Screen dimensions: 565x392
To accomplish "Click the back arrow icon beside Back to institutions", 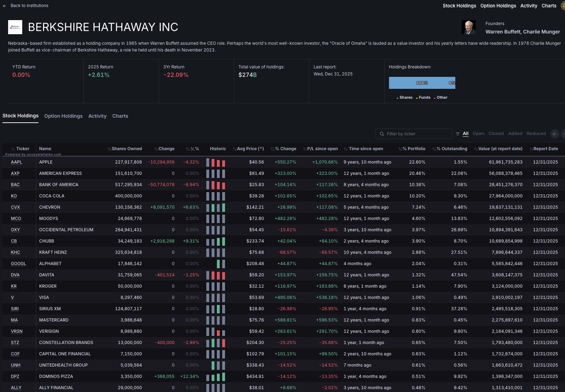I will (5, 6).
